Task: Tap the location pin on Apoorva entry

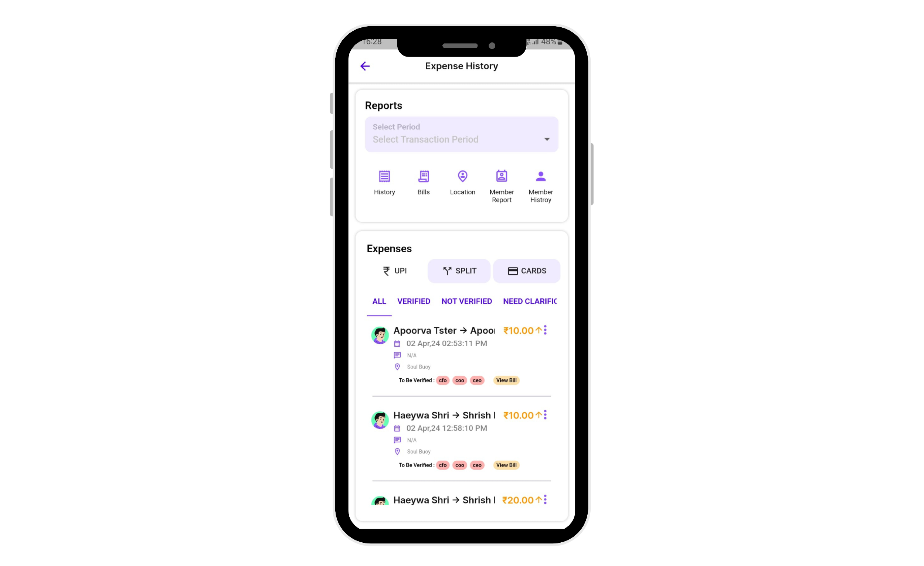Action: click(x=397, y=367)
